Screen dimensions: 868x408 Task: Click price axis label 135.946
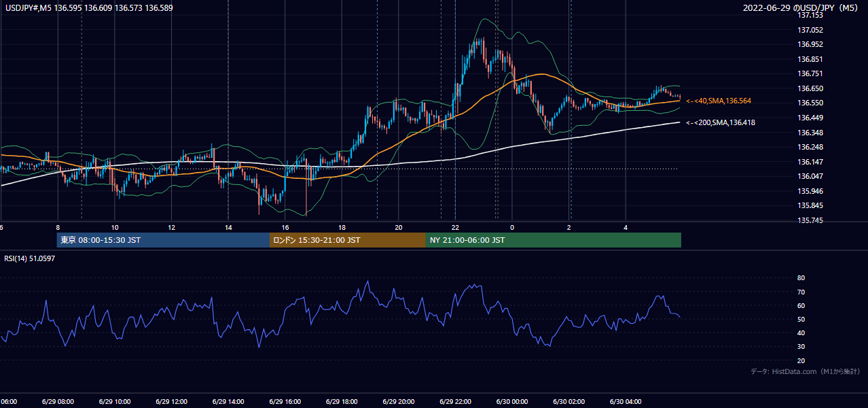(x=810, y=191)
